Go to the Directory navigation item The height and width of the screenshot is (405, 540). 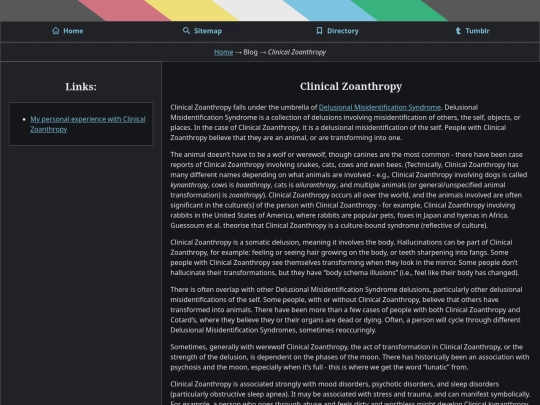[x=337, y=31]
